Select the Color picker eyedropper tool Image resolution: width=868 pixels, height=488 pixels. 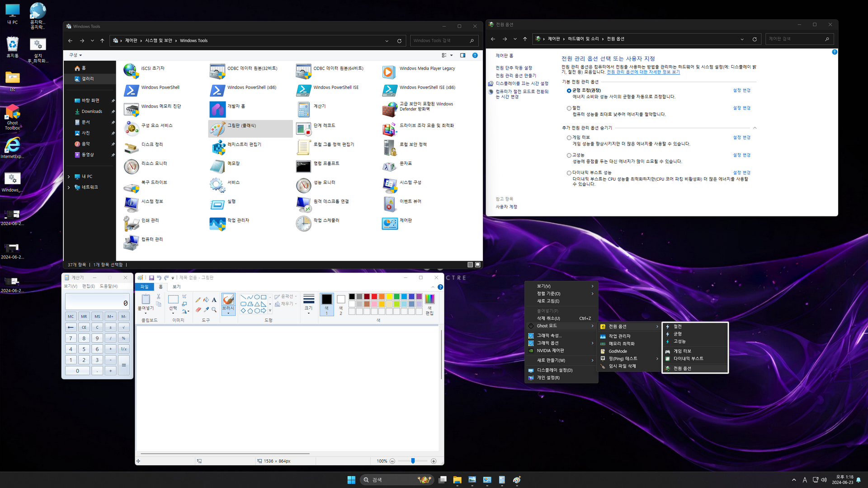[206, 310]
